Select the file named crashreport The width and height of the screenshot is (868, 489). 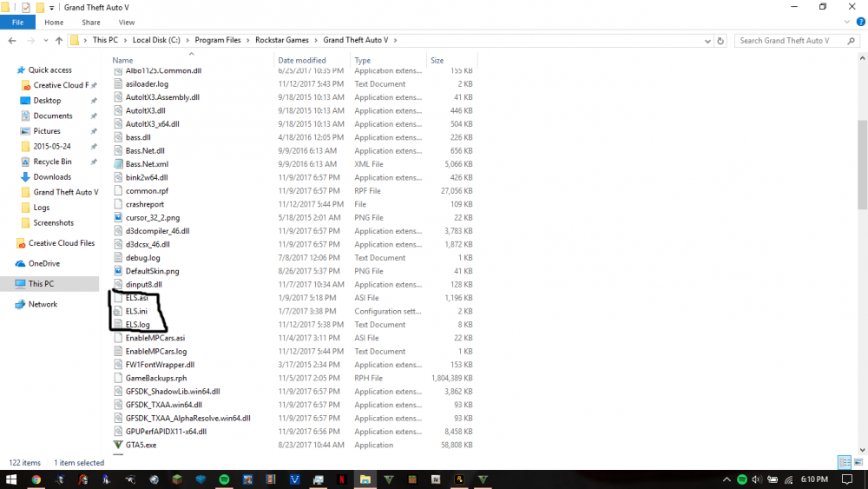pos(144,204)
